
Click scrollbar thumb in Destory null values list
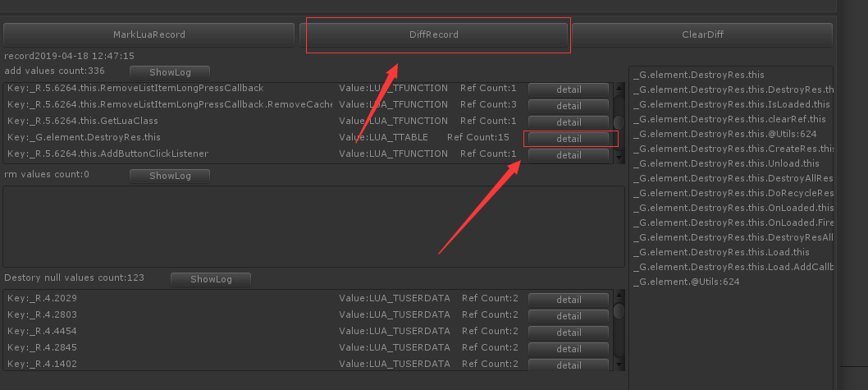[619, 311]
